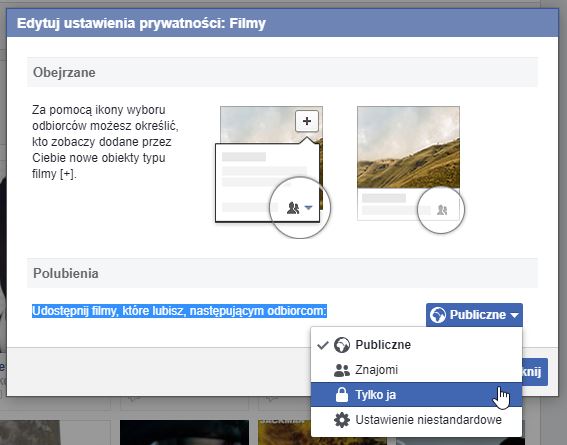567x445 pixels.
Task: Click the audience selector icon in left illustration
Action: coord(293,208)
